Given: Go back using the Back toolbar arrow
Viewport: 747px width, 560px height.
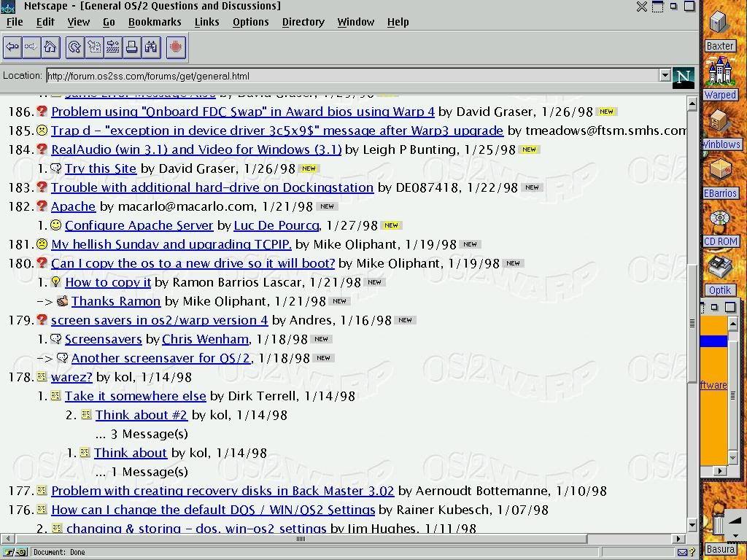Looking at the screenshot, I should point(12,47).
